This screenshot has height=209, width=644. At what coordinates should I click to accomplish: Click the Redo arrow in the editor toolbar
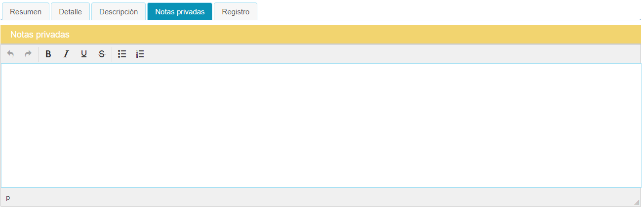pos(28,54)
